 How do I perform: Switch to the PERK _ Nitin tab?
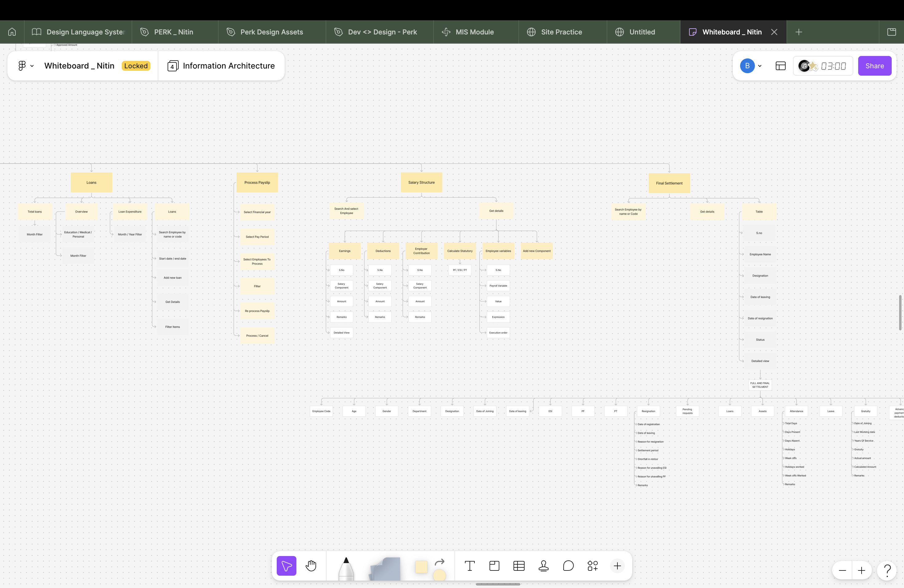click(x=175, y=32)
